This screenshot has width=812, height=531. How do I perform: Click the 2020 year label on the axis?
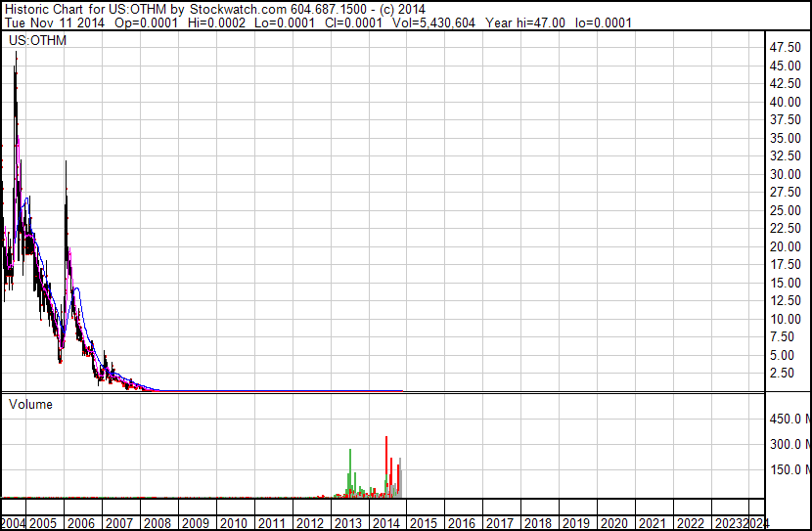[x=614, y=523]
